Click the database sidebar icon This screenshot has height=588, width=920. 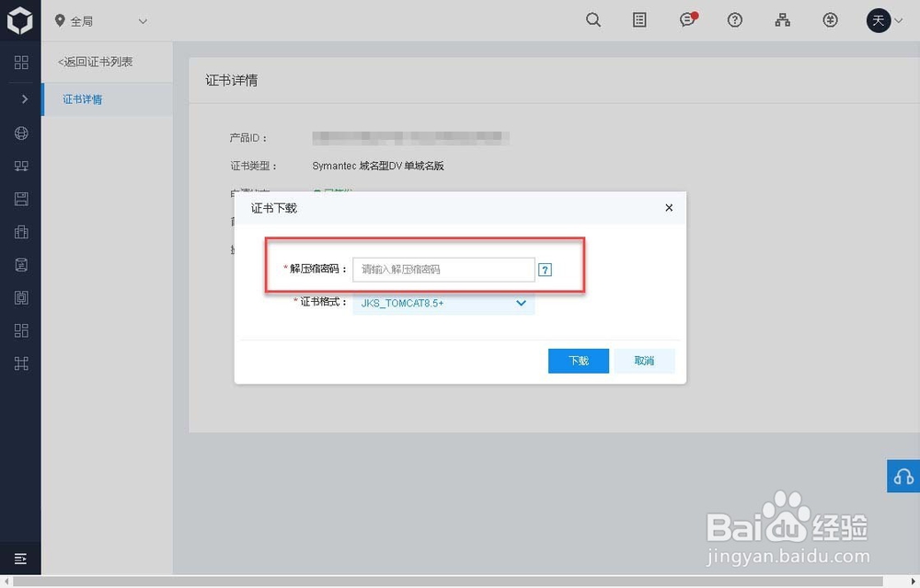(x=21, y=265)
